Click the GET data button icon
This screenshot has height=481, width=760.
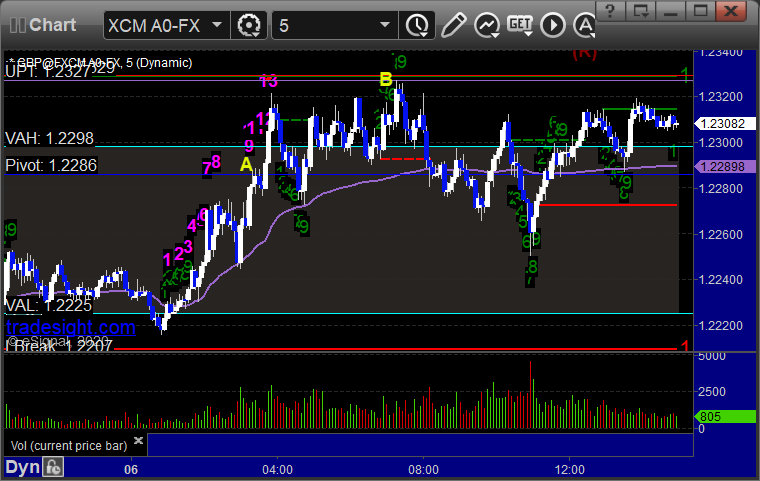point(520,25)
